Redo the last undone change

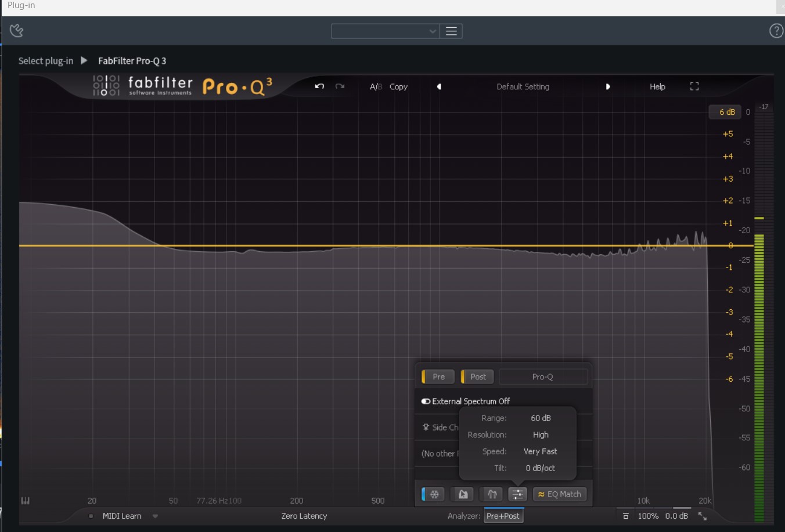340,86
